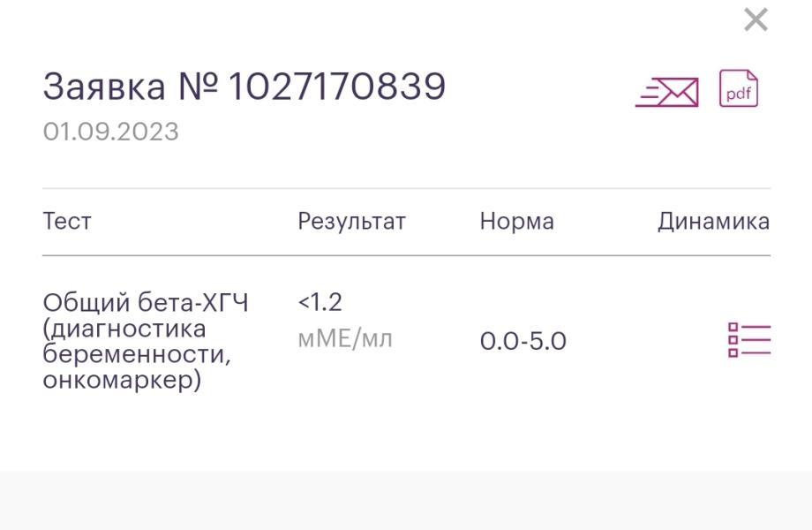Screen dimensions: 812x530
Task: Click the norm range 0.0-5.0
Action: [523, 342]
